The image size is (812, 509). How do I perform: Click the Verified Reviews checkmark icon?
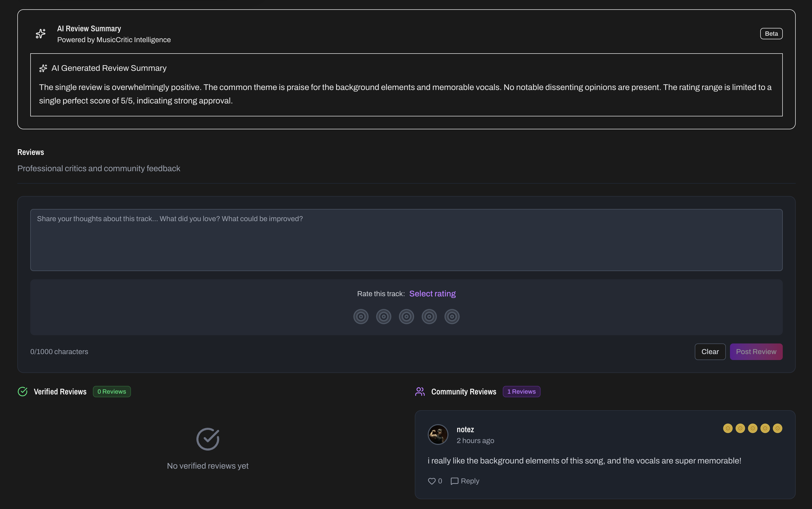pos(23,392)
